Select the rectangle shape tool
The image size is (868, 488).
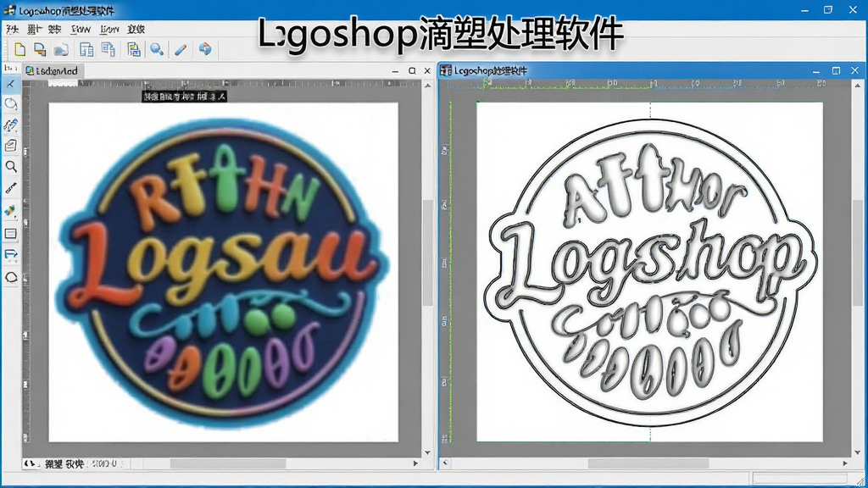10,234
